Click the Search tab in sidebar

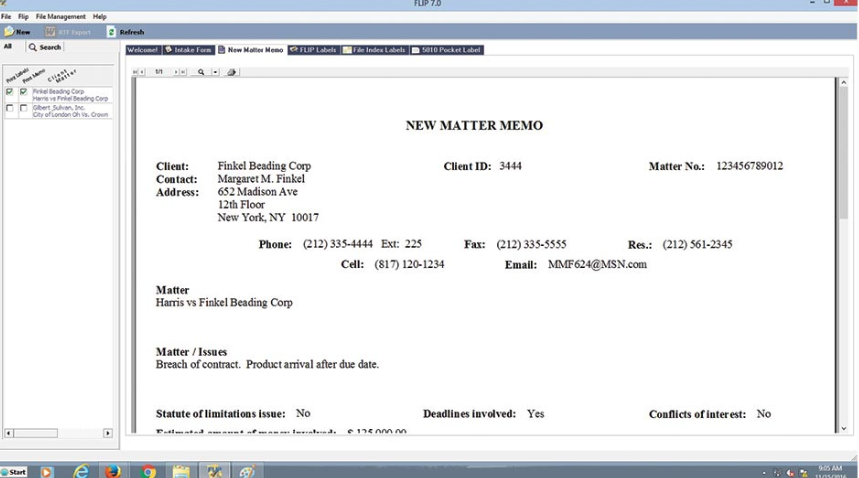tap(45, 47)
